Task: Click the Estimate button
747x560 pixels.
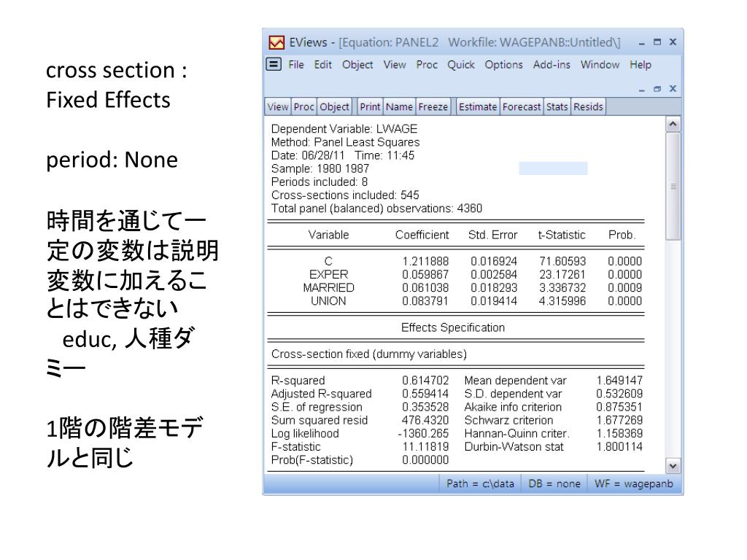Action: click(x=478, y=106)
